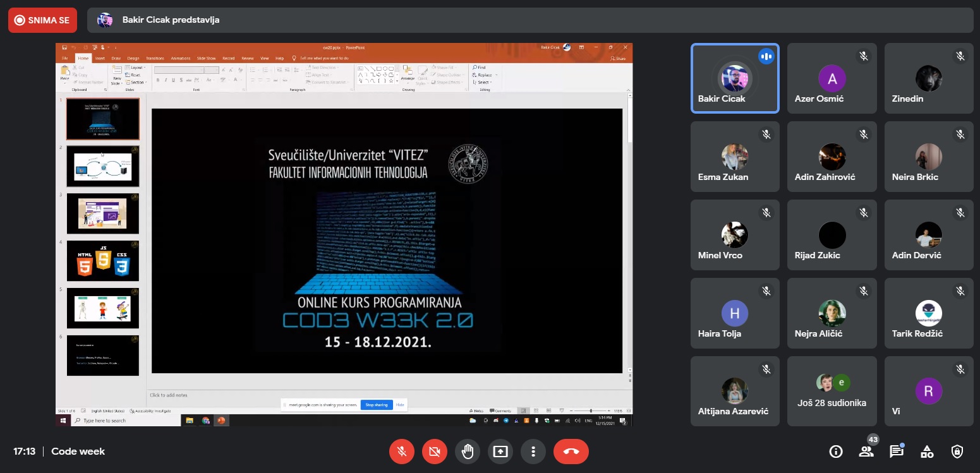Screen dimensions: 980x473
Task: Switch to Reading view icon
Action: pos(548,411)
